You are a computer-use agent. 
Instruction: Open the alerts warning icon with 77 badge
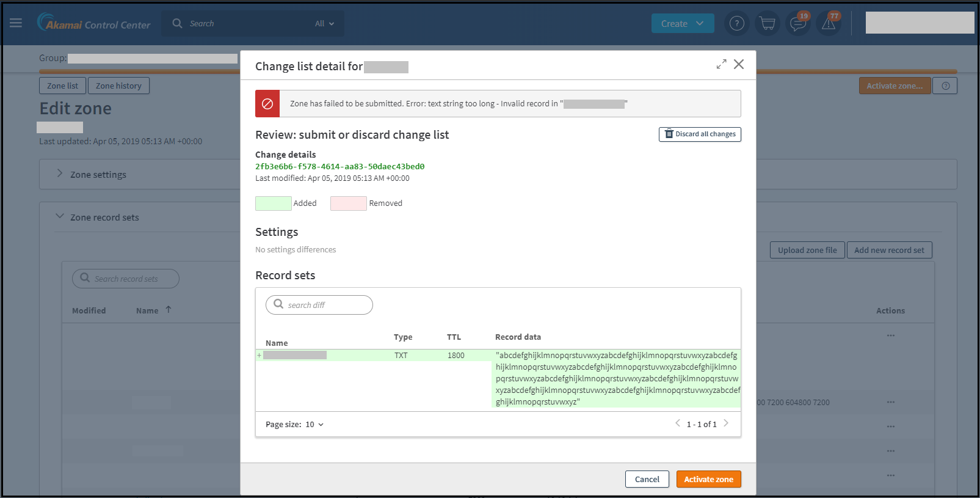click(x=829, y=24)
